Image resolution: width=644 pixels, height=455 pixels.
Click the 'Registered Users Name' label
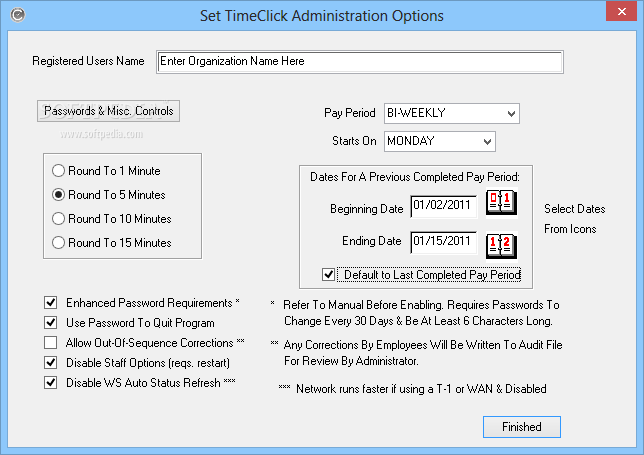pyautogui.click(x=88, y=61)
